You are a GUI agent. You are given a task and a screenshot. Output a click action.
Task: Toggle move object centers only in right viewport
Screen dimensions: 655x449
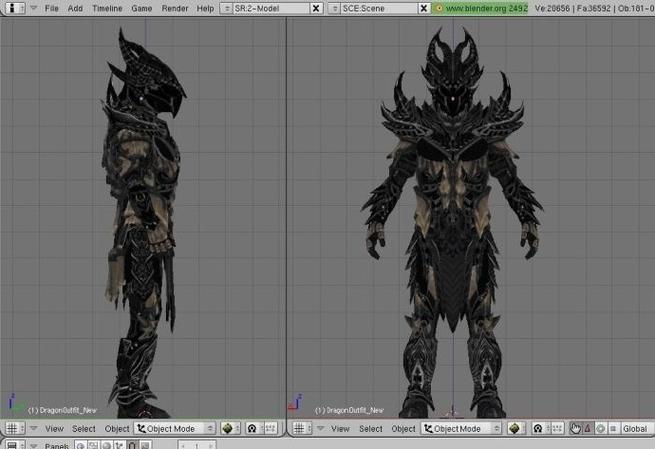click(556, 429)
